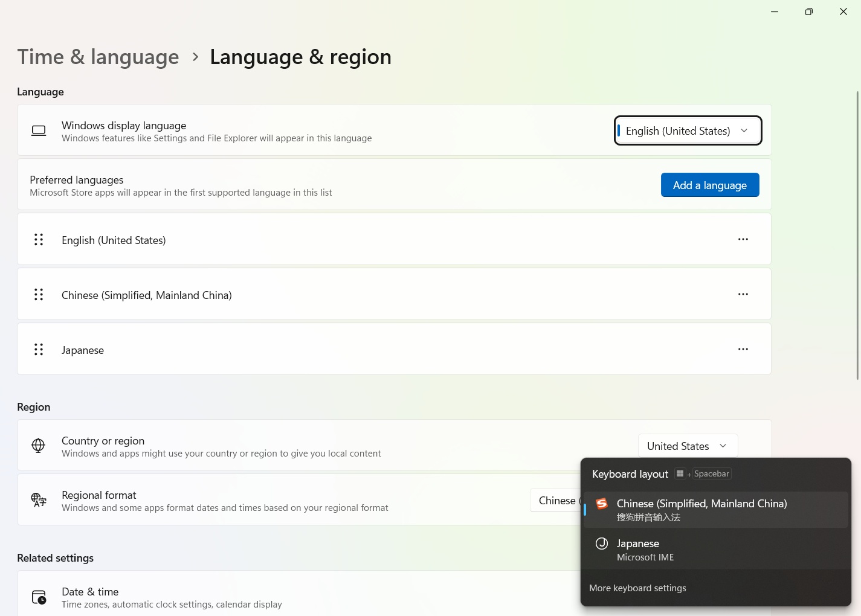Image resolution: width=861 pixels, height=616 pixels.
Task: Open the Regional format Chinese dropdown
Action: 555,500
